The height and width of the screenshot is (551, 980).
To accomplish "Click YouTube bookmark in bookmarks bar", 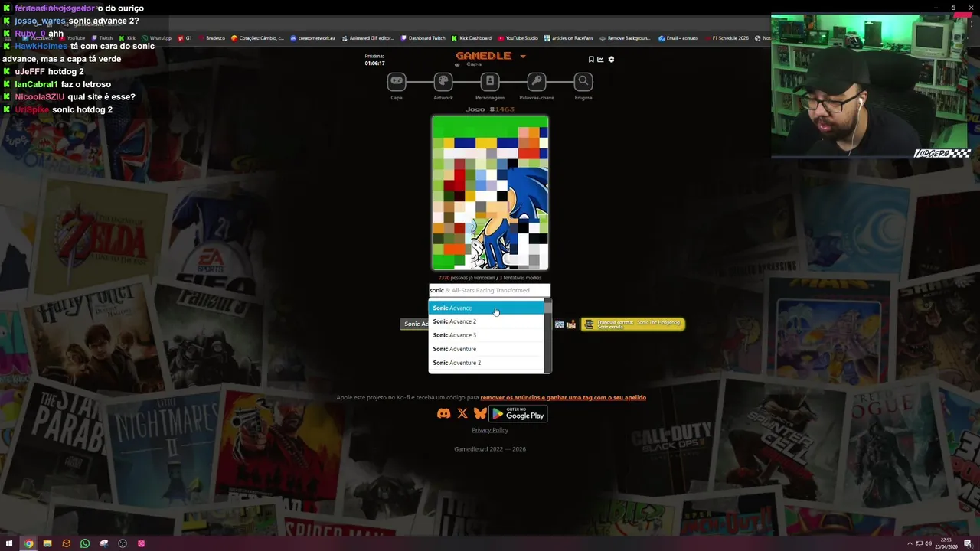I will [x=73, y=37].
